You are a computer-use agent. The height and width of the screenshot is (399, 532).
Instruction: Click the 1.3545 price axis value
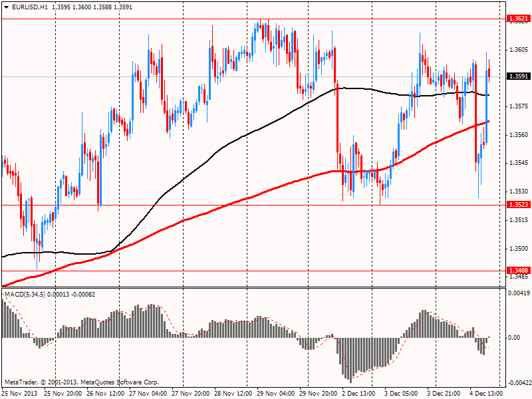(x=519, y=163)
